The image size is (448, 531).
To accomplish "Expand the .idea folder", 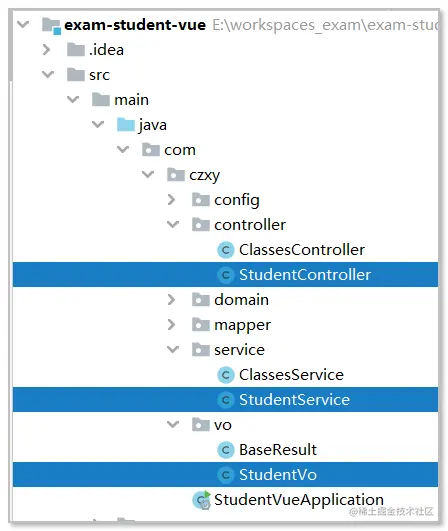I will (47, 50).
